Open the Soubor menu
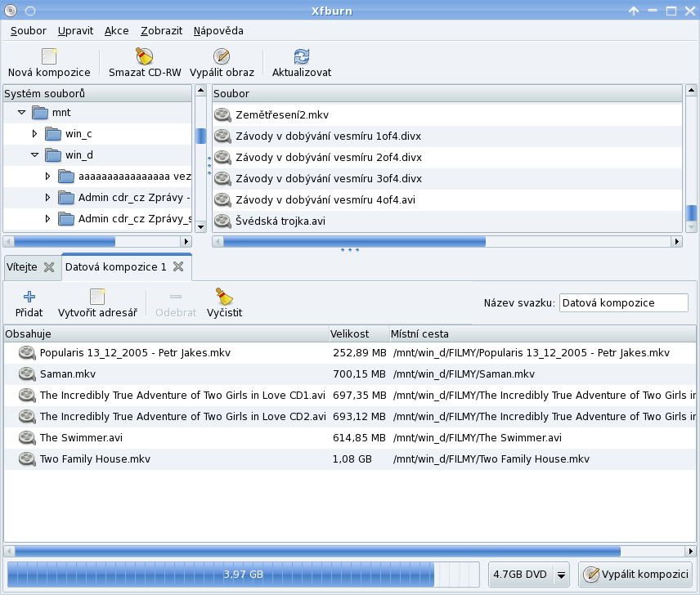 coord(28,31)
